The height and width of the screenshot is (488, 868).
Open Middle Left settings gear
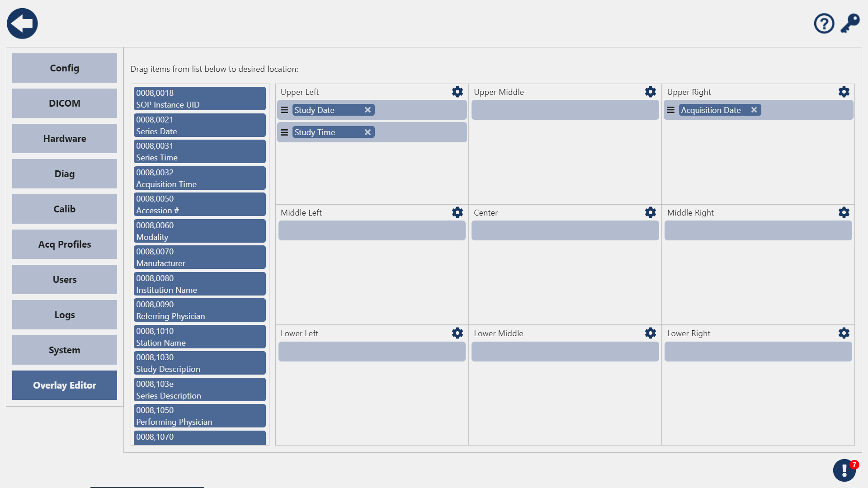point(457,212)
